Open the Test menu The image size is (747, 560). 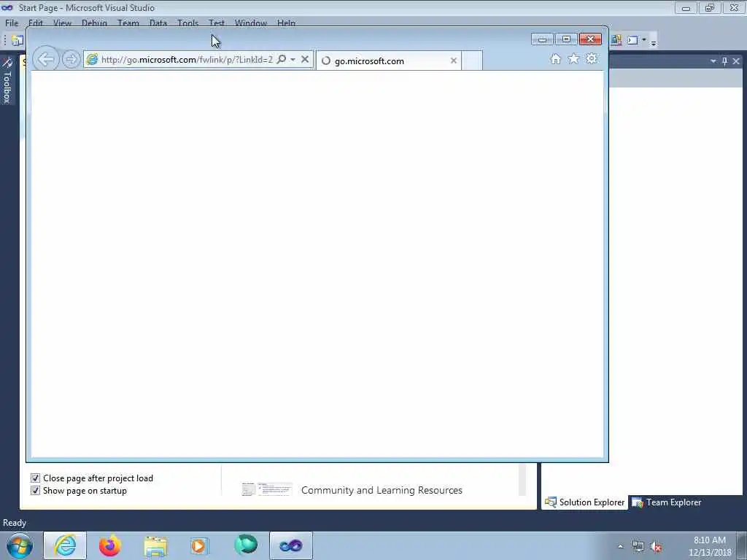[216, 23]
